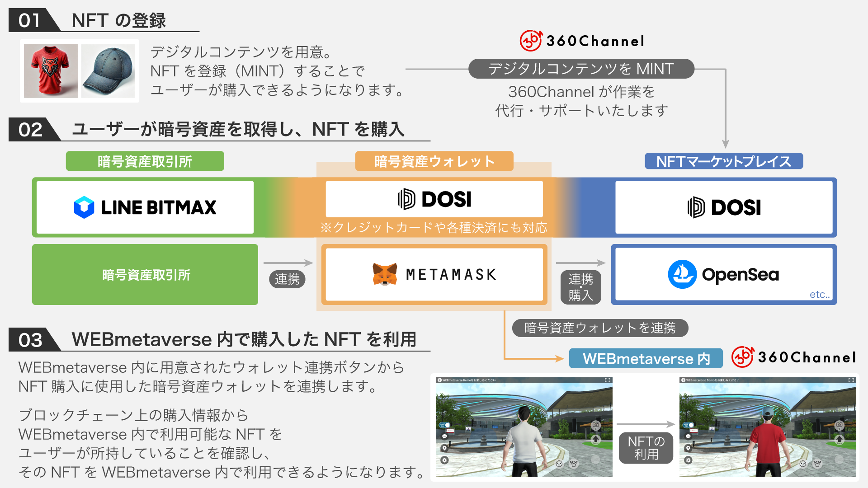Toggle NAME ON switch in white-shirt avatar view
Viewport: 868px width, 488px height.
(445, 425)
